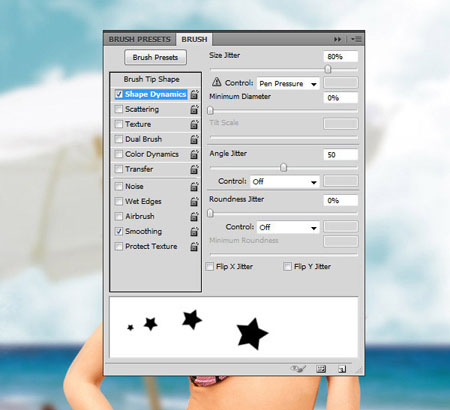
Task: Enable the Wet Edges checkbox
Action: click(x=119, y=202)
